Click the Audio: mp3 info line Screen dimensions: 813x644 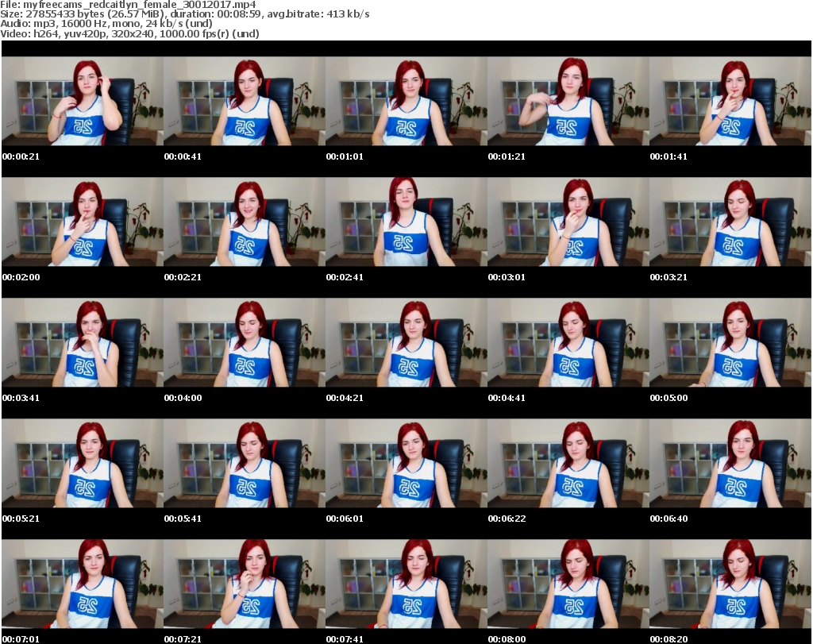[106, 23]
